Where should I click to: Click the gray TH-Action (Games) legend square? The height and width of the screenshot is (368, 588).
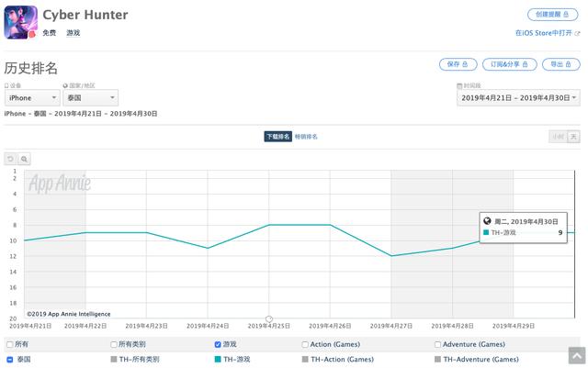point(306,360)
